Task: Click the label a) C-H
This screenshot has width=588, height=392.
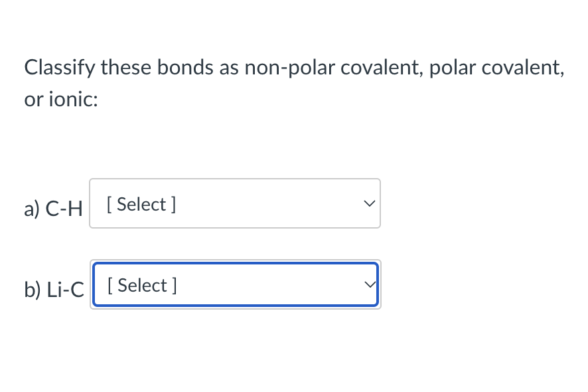Action: coord(53,209)
